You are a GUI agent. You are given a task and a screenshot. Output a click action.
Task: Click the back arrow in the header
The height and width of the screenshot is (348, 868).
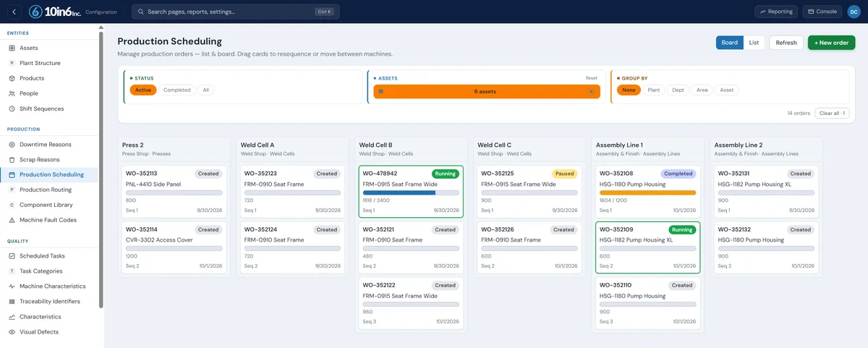[x=14, y=12]
